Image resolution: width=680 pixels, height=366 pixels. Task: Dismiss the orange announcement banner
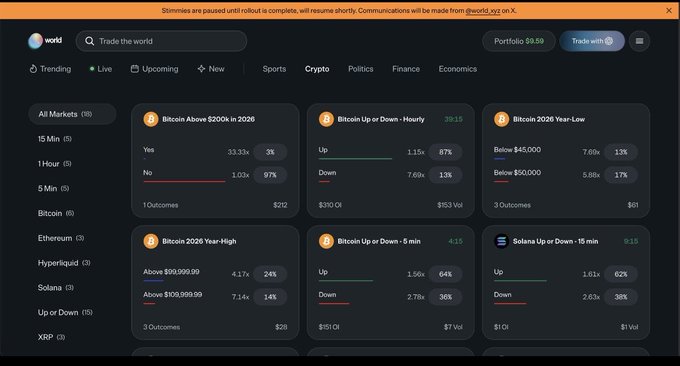[669, 10]
